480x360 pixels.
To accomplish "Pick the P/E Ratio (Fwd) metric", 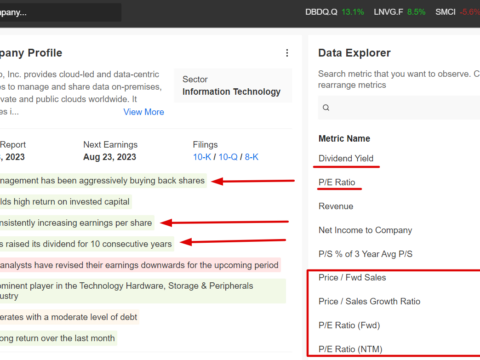I will tap(349, 325).
